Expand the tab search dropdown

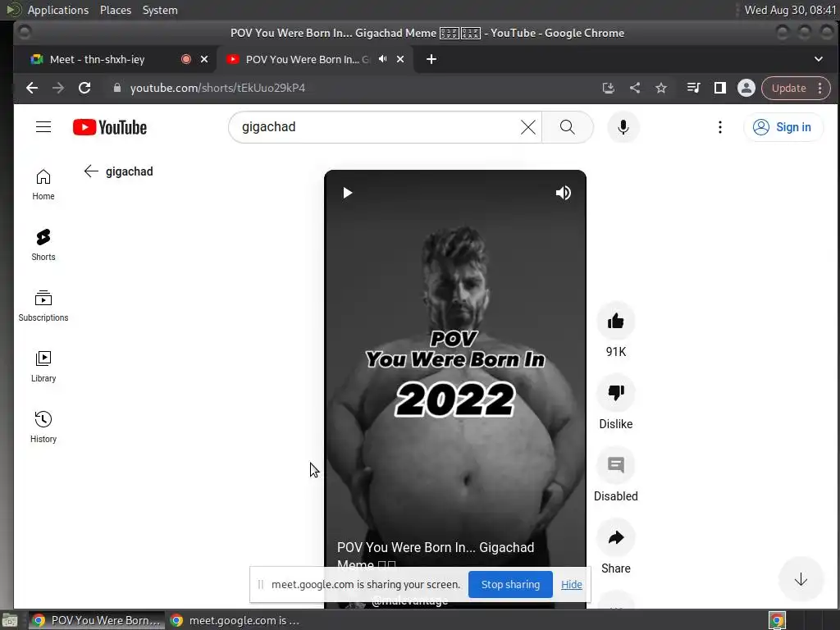tap(818, 59)
